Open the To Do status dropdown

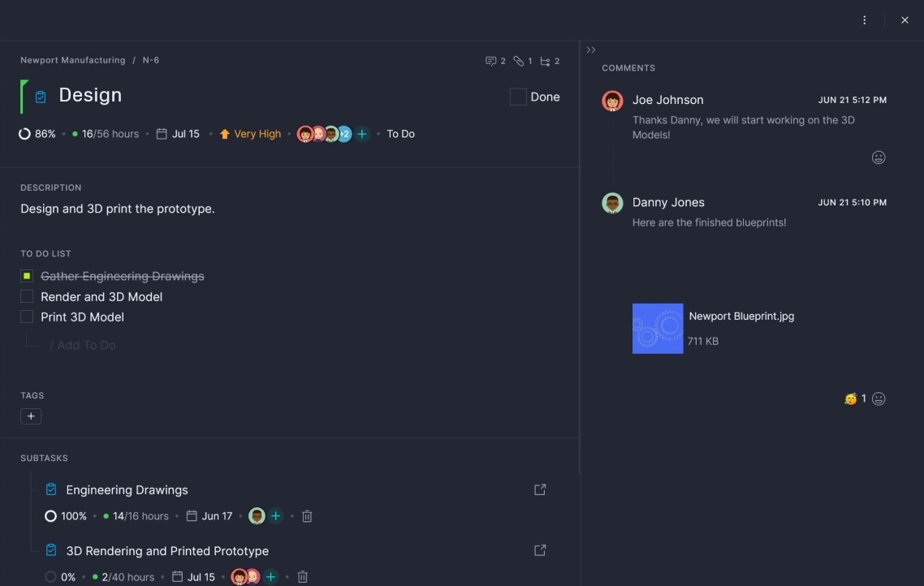[x=400, y=133]
